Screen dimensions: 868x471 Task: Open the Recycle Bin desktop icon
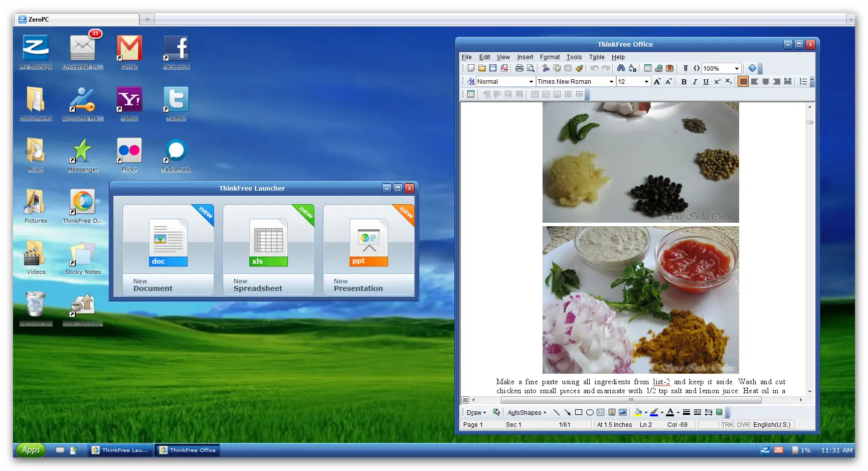click(x=36, y=309)
